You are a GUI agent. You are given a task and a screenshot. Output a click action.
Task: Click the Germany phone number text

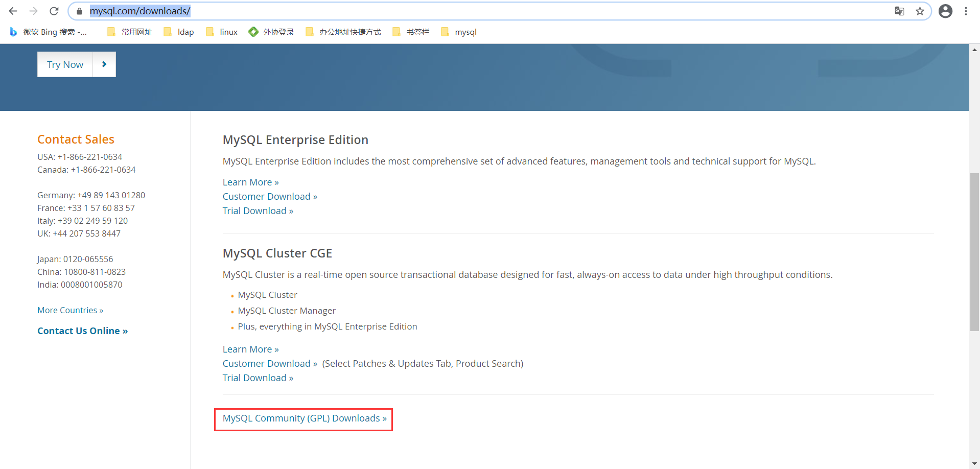coord(91,195)
